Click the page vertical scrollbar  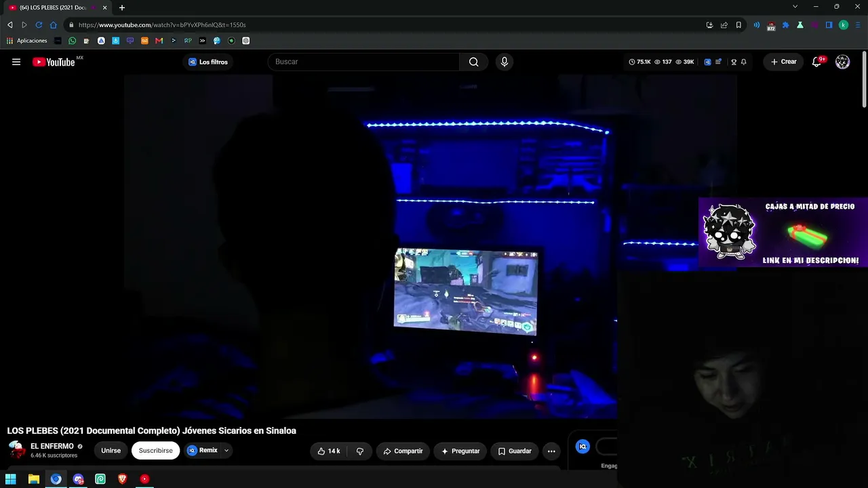[x=864, y=78]
